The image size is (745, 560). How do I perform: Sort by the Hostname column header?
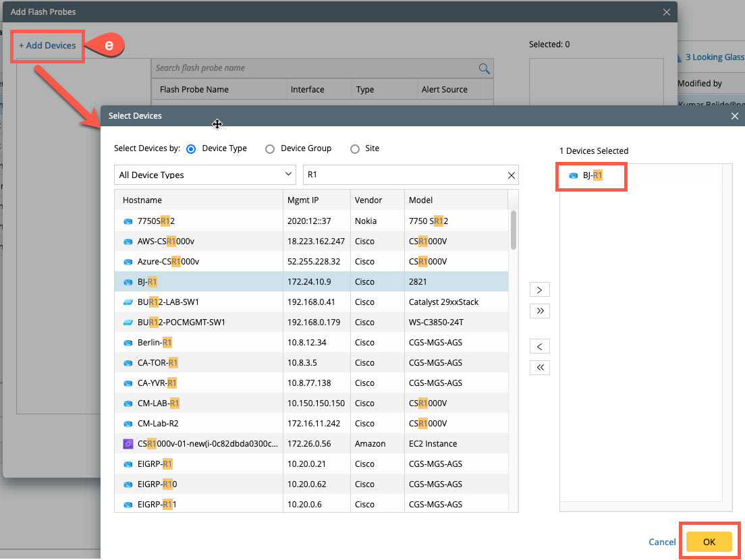pyautogui.click(x=142, y=200)
